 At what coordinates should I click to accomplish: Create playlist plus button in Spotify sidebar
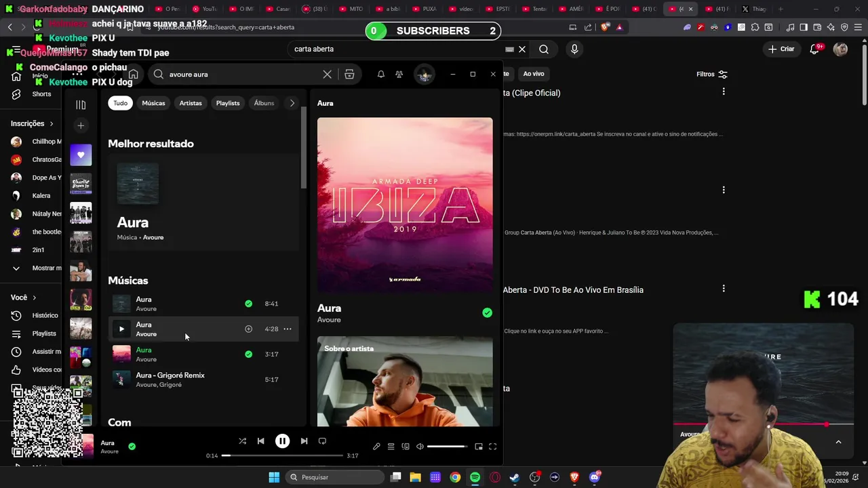pyautogui.click(x=81, y=125)
